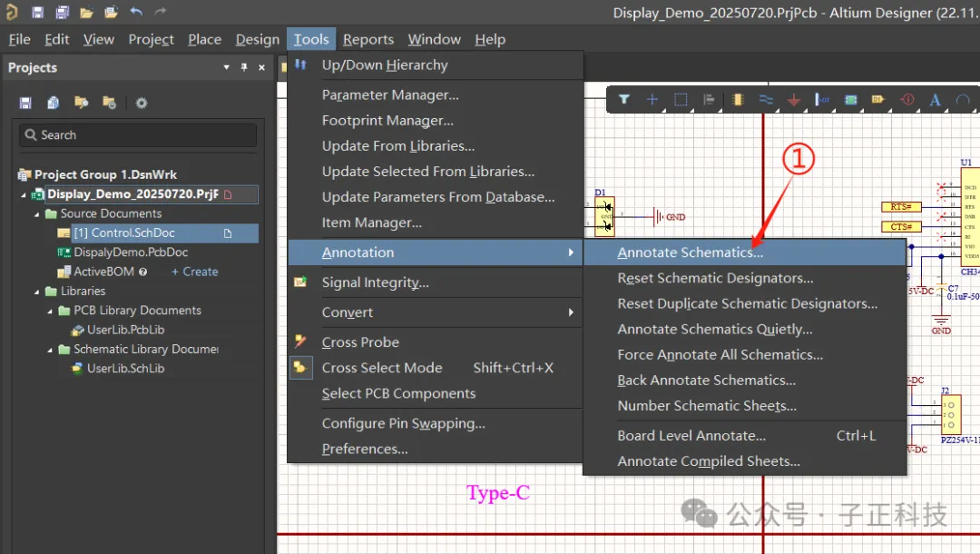The image size is (980, 554).
Task: Select the net label tool in active bar
Action: coord(822,99)
